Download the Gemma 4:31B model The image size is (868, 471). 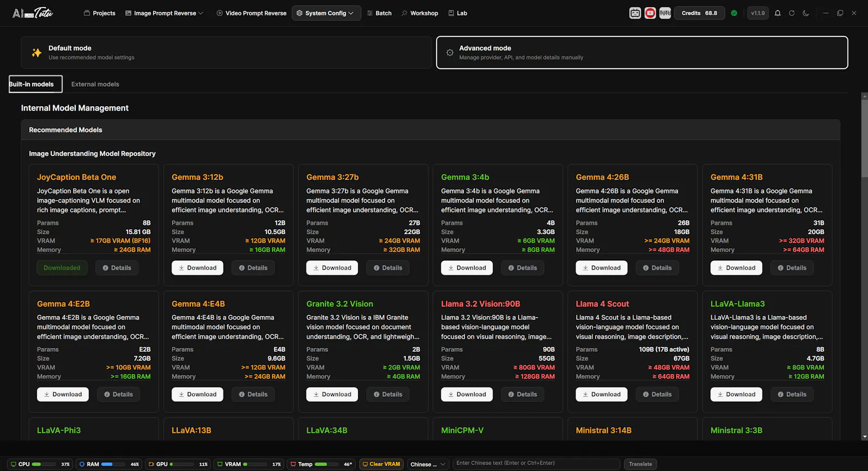click(736, 268)
